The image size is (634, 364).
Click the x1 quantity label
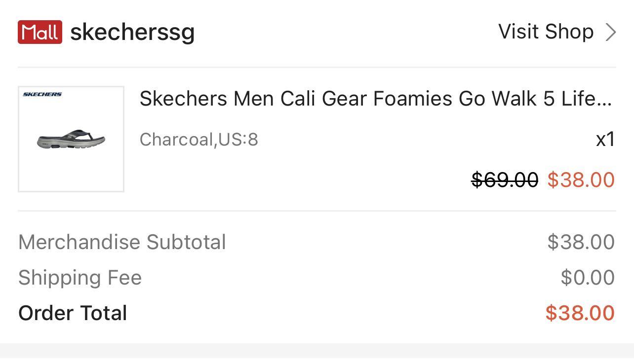point(605,140)
